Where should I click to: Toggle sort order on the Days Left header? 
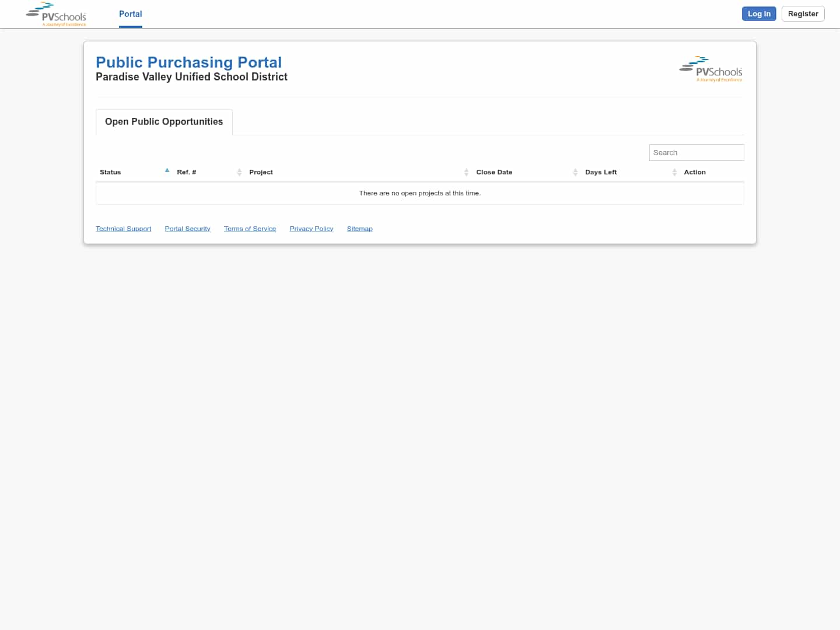coord(601,172)
